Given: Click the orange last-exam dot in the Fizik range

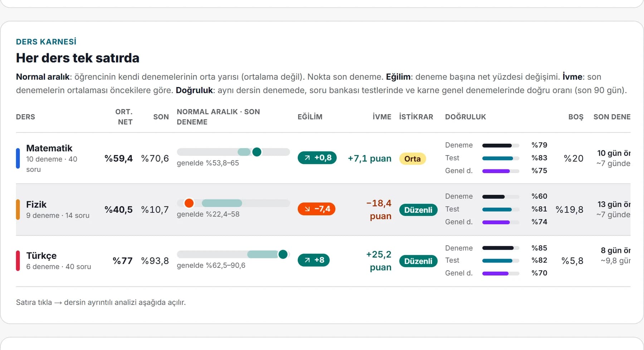Looking at the screenshot, I should click(x=189, y=203).
